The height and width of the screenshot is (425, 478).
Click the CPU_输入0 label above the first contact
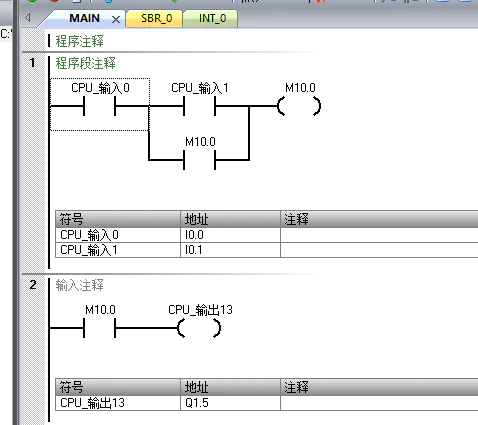[x=100, y=88]
